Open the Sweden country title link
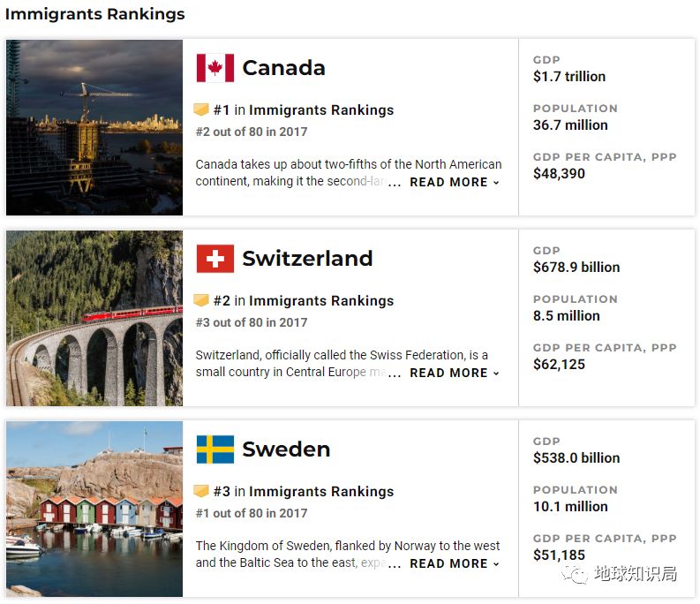This screenshot has width=700, height=604. coord(286,449)
